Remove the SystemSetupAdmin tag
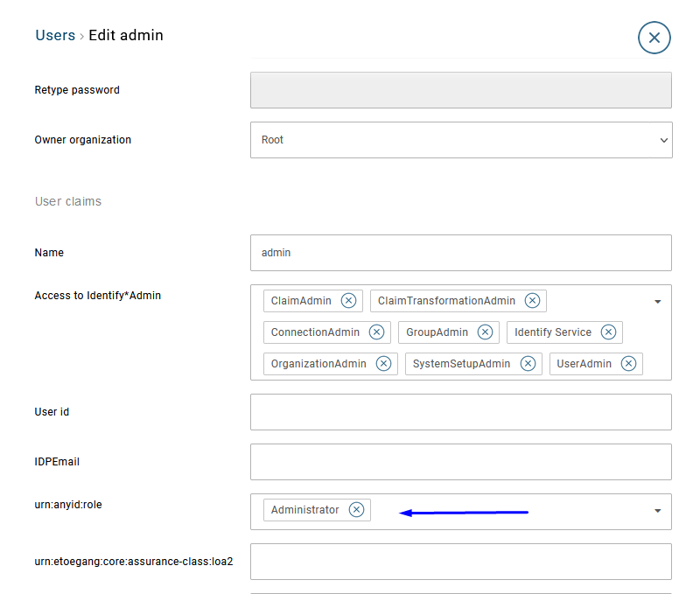The height and width of the screenshot is (594, 700). tap(527, 364)
